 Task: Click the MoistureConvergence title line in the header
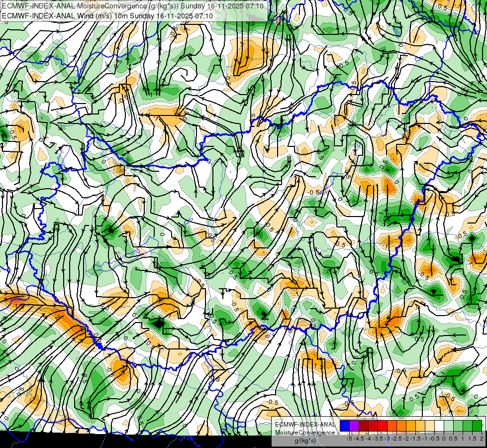coord(133,6)
